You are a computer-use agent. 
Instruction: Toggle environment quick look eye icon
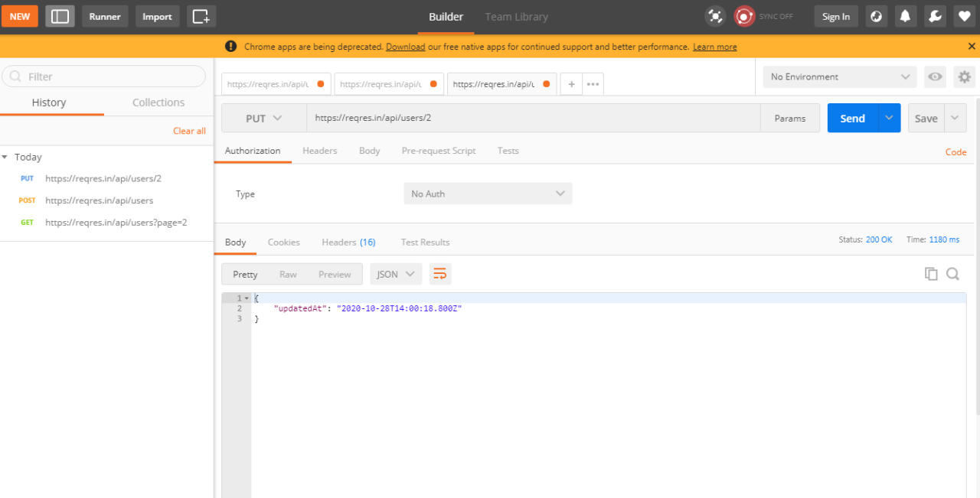coord(934,76)
